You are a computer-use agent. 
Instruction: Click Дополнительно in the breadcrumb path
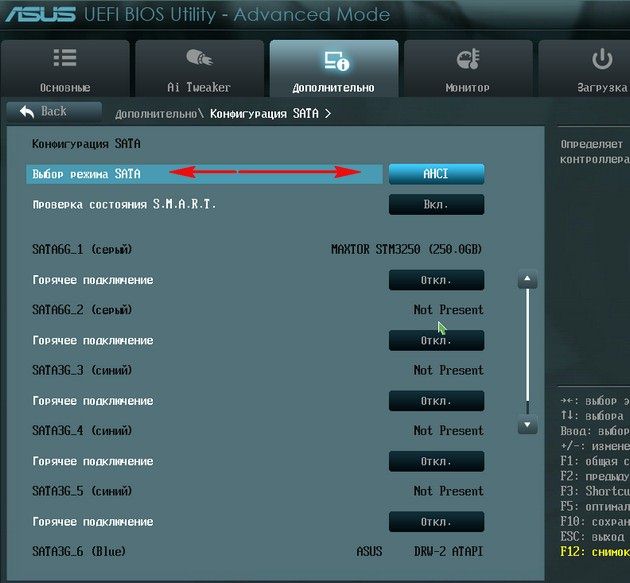pos(156,114)
